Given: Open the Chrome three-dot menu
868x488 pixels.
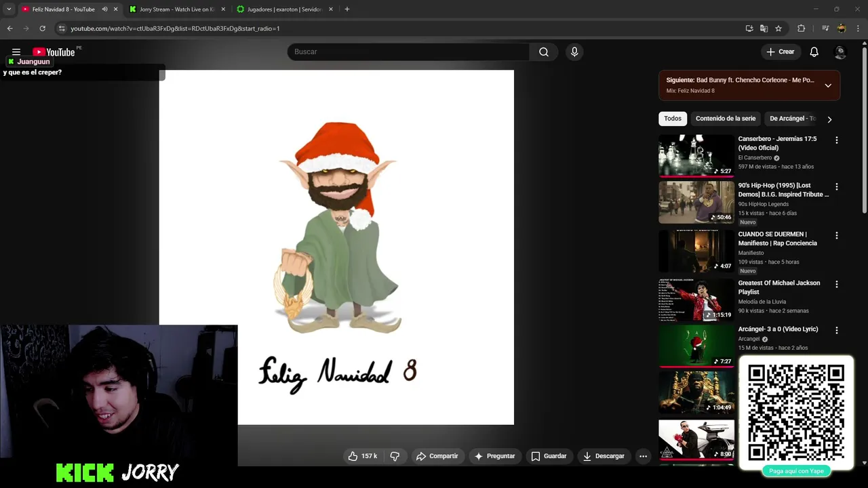Looking at the screenshot, I should pos(858,28).
